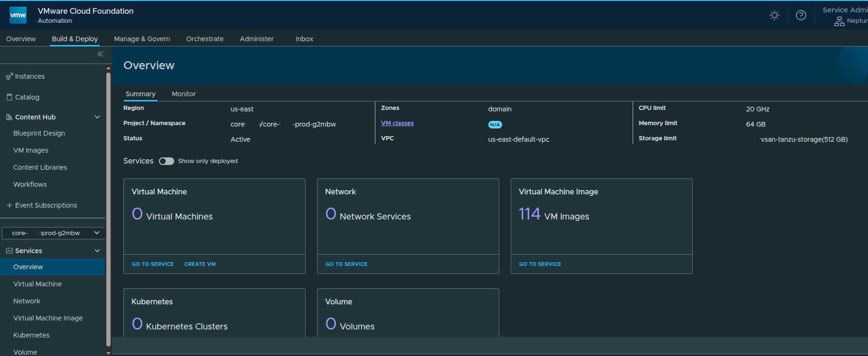868x356 pixels.
Task: Click the Active status value
Action: 240,139
